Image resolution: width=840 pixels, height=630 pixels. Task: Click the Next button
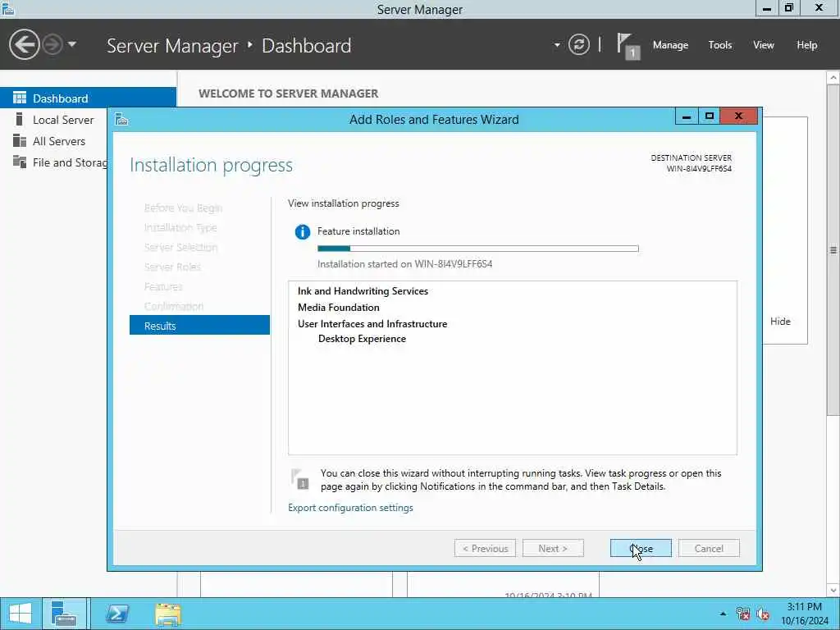point(553,548)
